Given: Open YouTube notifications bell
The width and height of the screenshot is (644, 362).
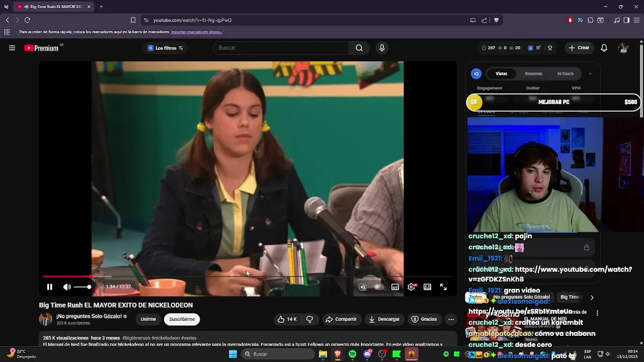Looking at the screenshot, I should pos(604,48).
